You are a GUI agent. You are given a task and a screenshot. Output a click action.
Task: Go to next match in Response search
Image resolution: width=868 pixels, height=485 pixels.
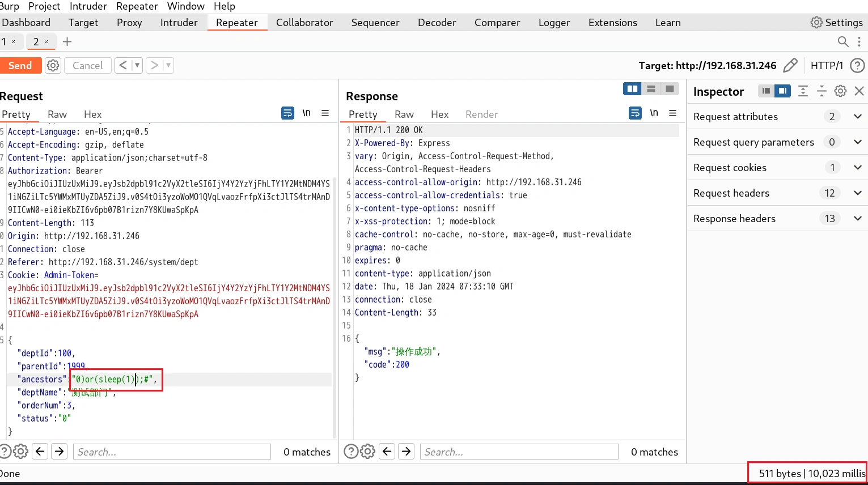pos(407,452)
